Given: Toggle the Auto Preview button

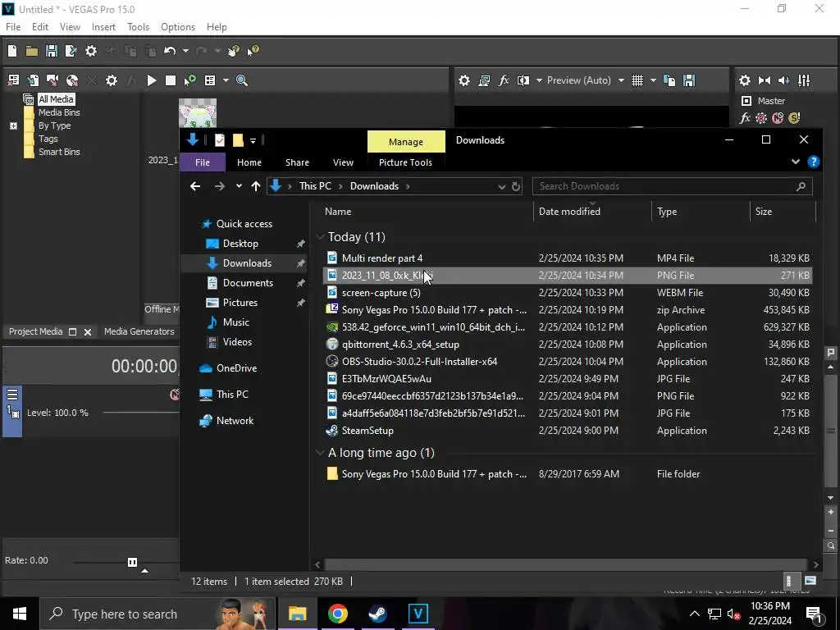Looking at the screenshot, I should click(190, 80).
